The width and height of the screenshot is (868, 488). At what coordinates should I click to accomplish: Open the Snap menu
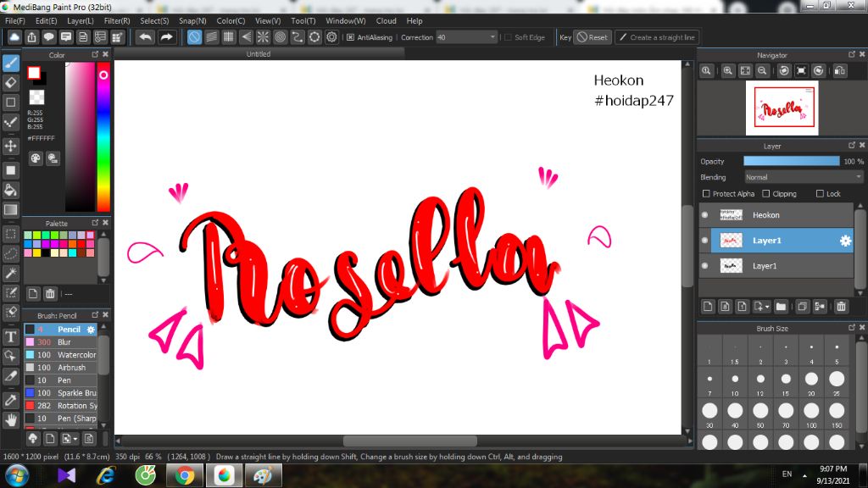[192, 21]
